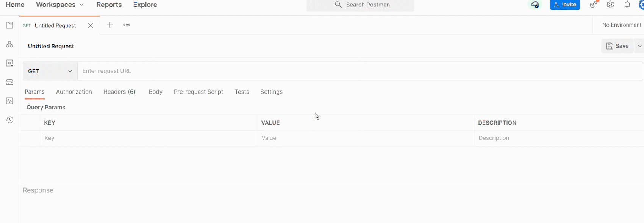Open the tab options three-dot menu

pos(127,25)
